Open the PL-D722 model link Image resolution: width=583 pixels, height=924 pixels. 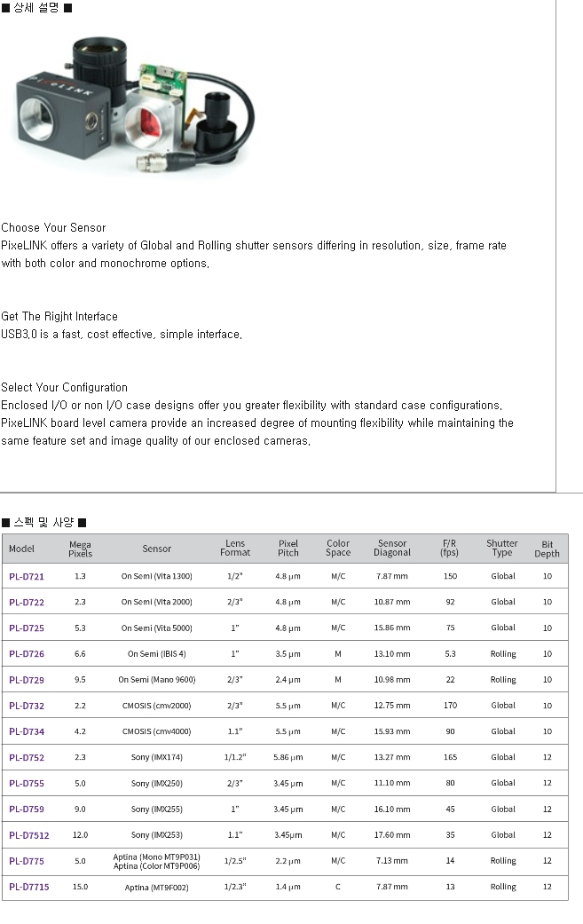[27, 602]
